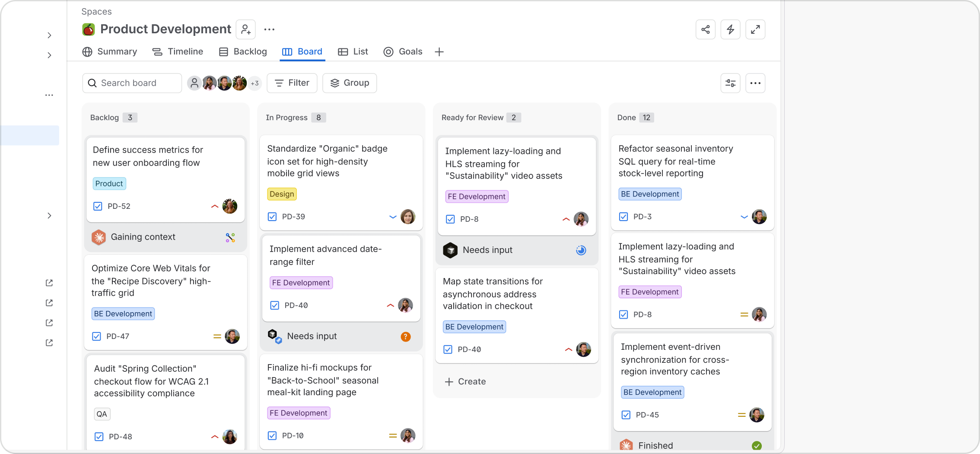Click the workflow icon on Gaining context row
This screenshot has width=980, height=454.
[x=230, y=237]
